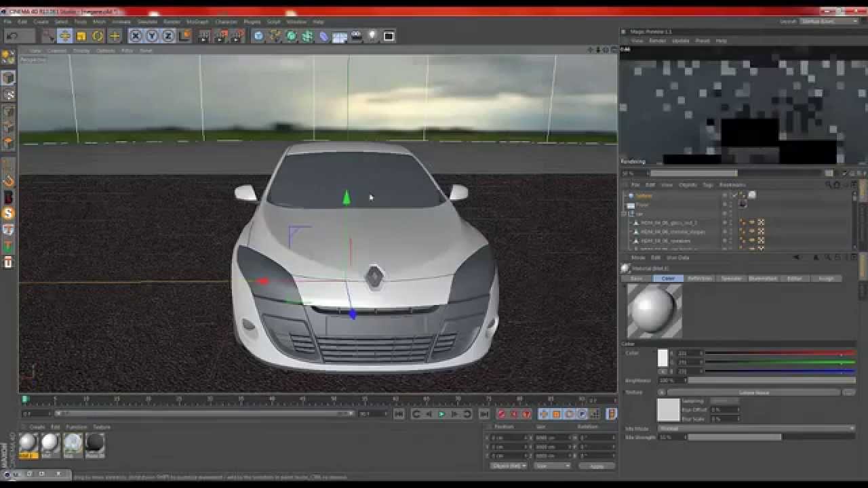Click the Undo arrow icon
The image size is (868, 488).
coord(12,36)
